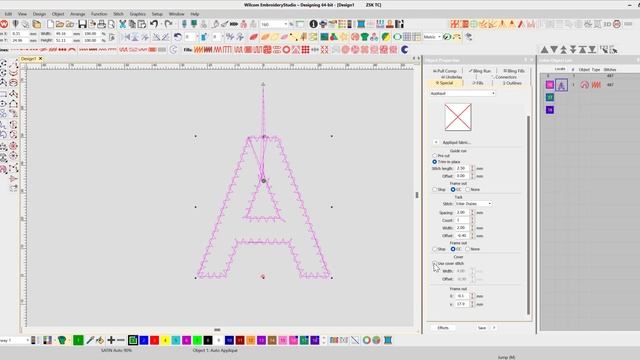Select Stop under Guide run Frame out
The height and width of the screenshot is (360, 640).
coord(435,189)
